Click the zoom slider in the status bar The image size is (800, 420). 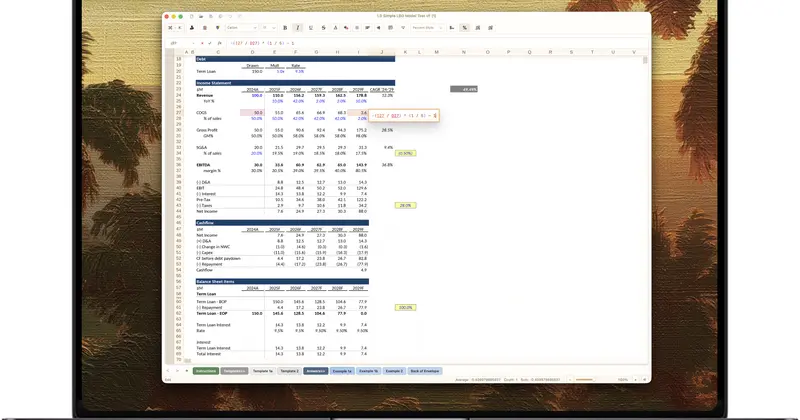point(584,380)
